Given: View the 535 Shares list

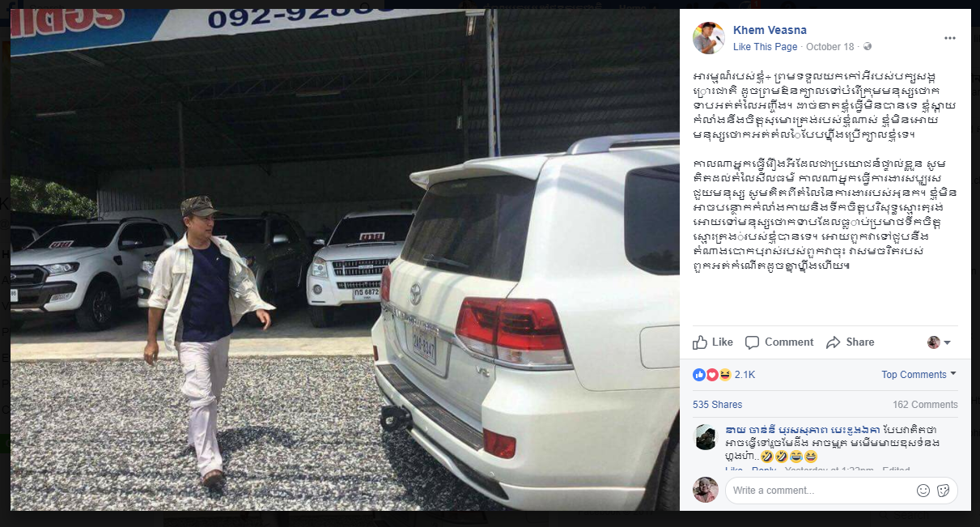Looking at the screenshot, I should point(717,405).
